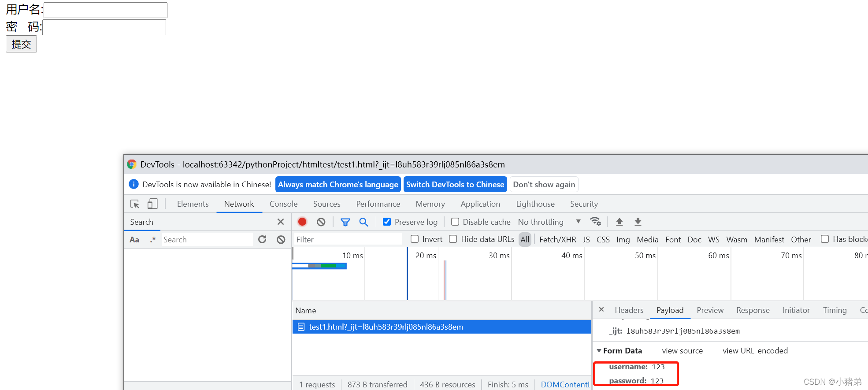The height and width of the screenshot is (390, 868).
Task: Toggle the device toolbar icon
Action: (x=152, y=204)
